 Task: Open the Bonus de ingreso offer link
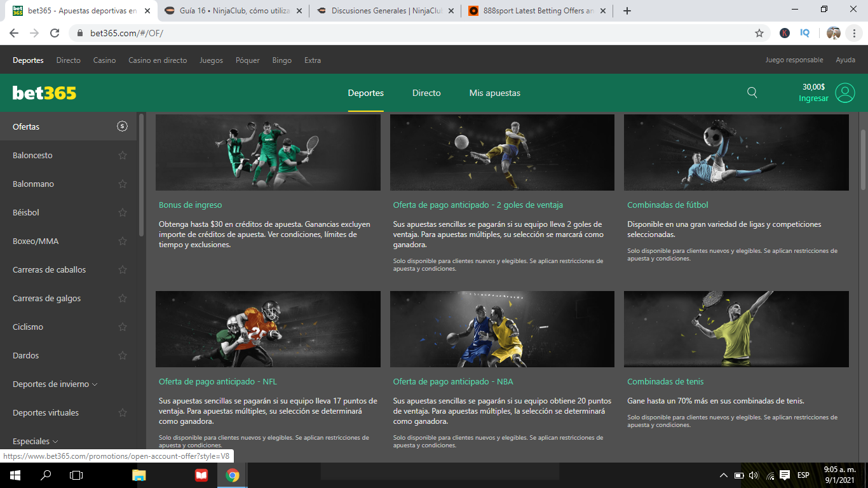coord(191,205)
